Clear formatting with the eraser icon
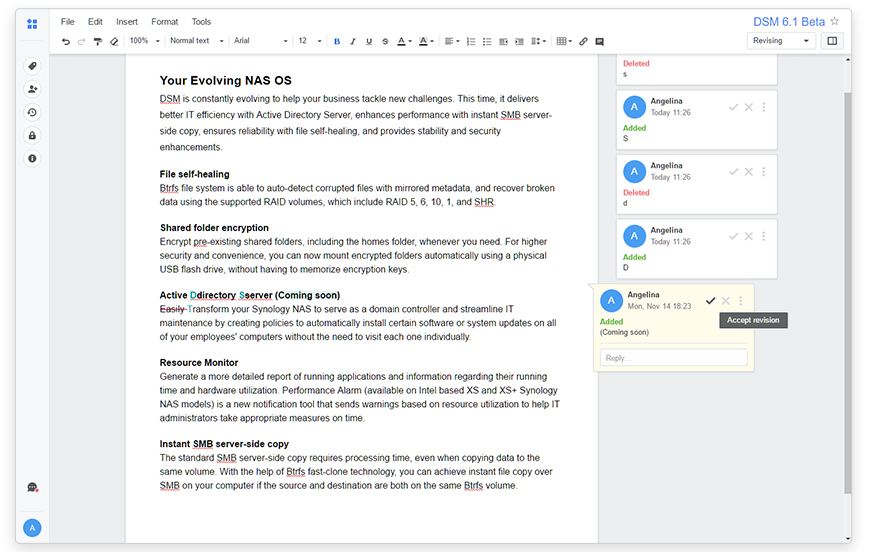This screenshot has width=869, height=552. (114, 41)
